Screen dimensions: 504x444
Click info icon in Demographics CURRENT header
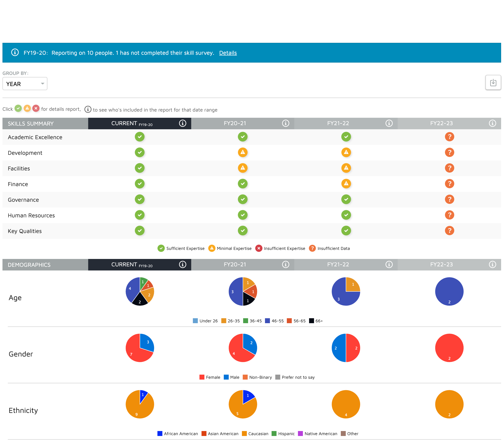183,264
